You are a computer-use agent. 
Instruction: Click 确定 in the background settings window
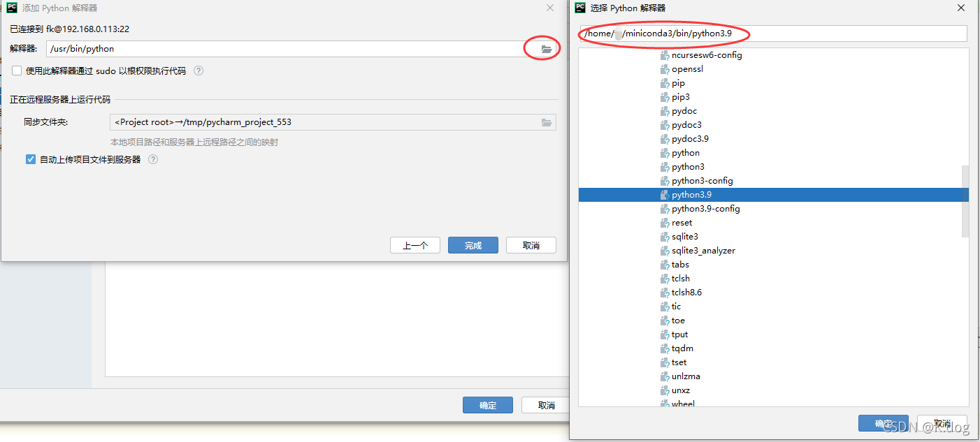(488, 405)
